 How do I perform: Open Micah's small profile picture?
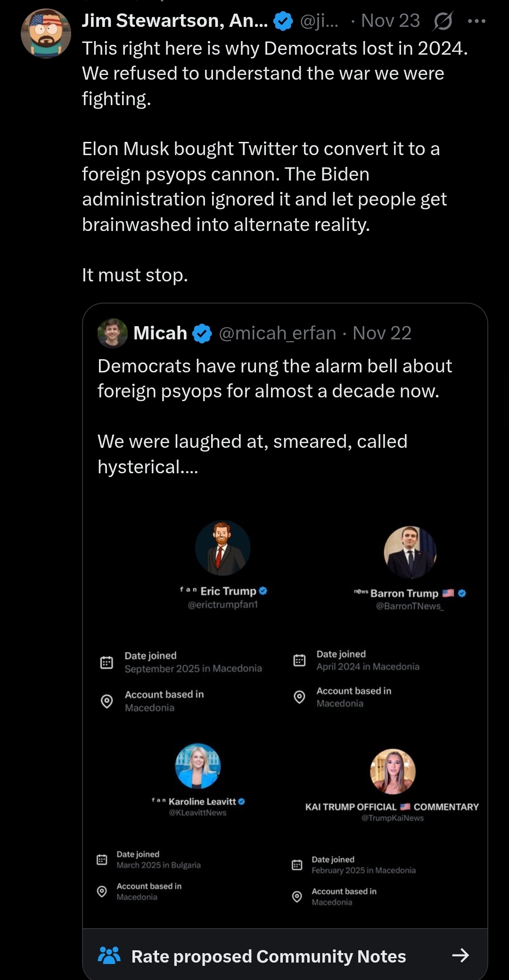pyautogui.click(x=112, y=333)
